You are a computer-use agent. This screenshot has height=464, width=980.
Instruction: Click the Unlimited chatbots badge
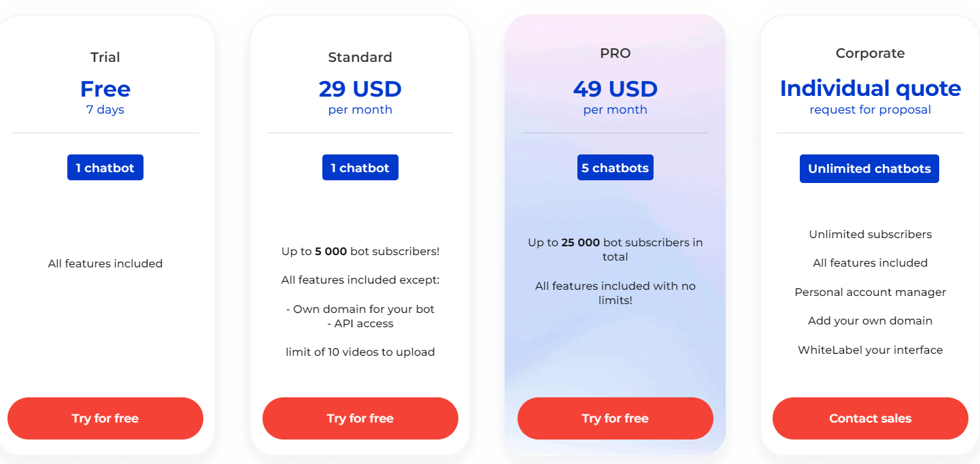click(869, 168)
